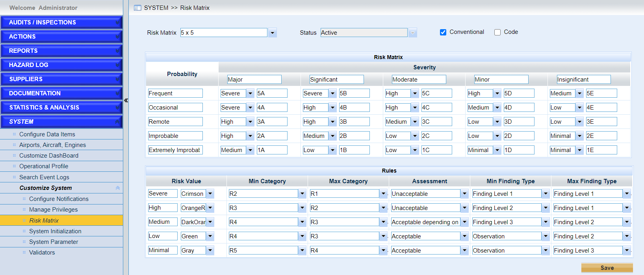This screenshot has width=644, height=275.
Task: Open Max Finding Type dropdown for Minimal row
Action: [627, 251]
